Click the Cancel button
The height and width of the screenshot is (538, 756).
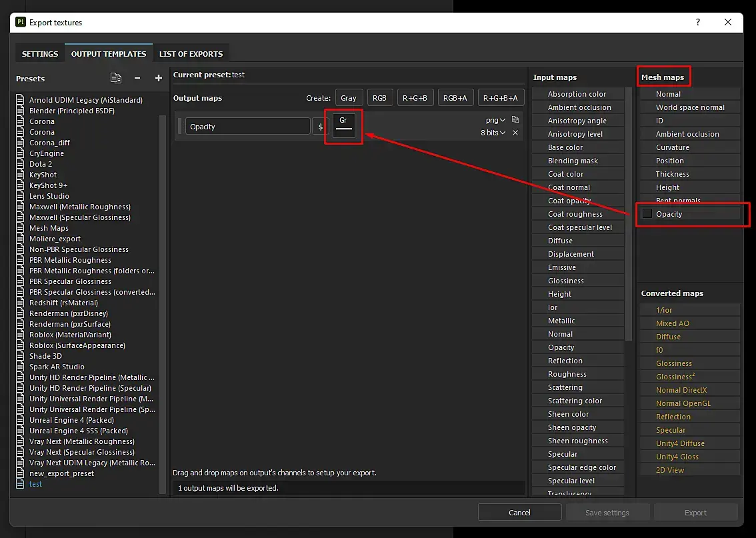[x=520, y=513]
